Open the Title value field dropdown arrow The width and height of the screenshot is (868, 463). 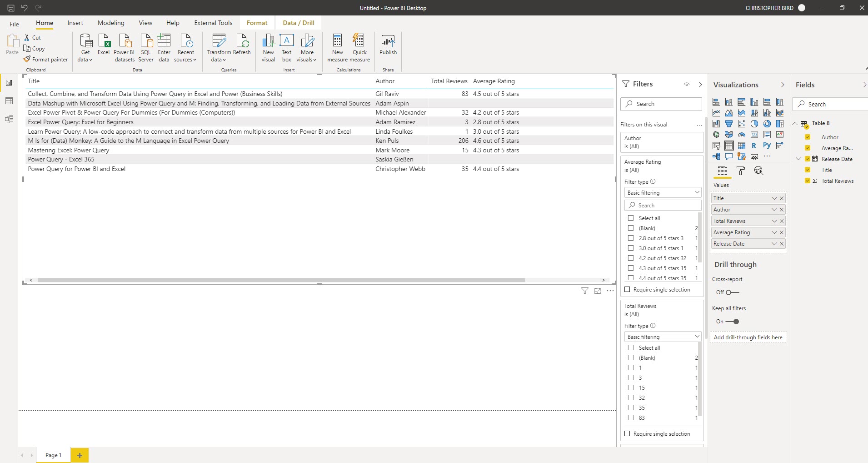(774, 198)
